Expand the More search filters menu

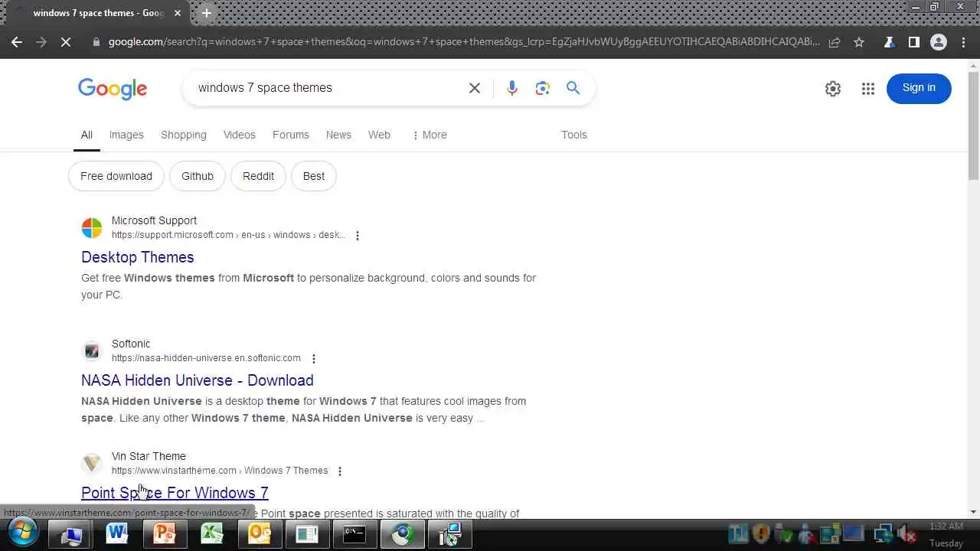coord(429,135)
